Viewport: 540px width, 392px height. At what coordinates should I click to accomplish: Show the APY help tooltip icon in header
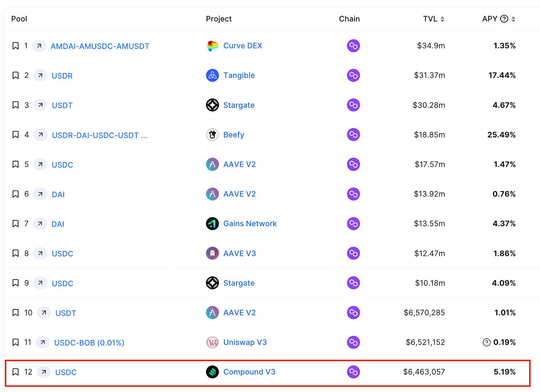(x=504, y=19)
